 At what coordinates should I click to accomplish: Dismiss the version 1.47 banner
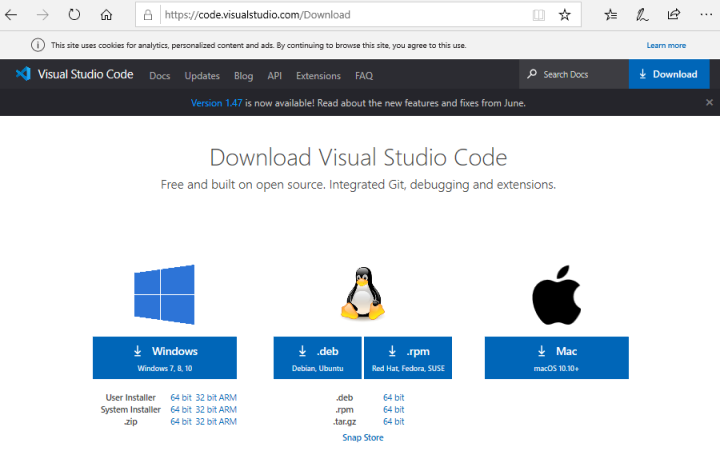[x=709, y=102]
